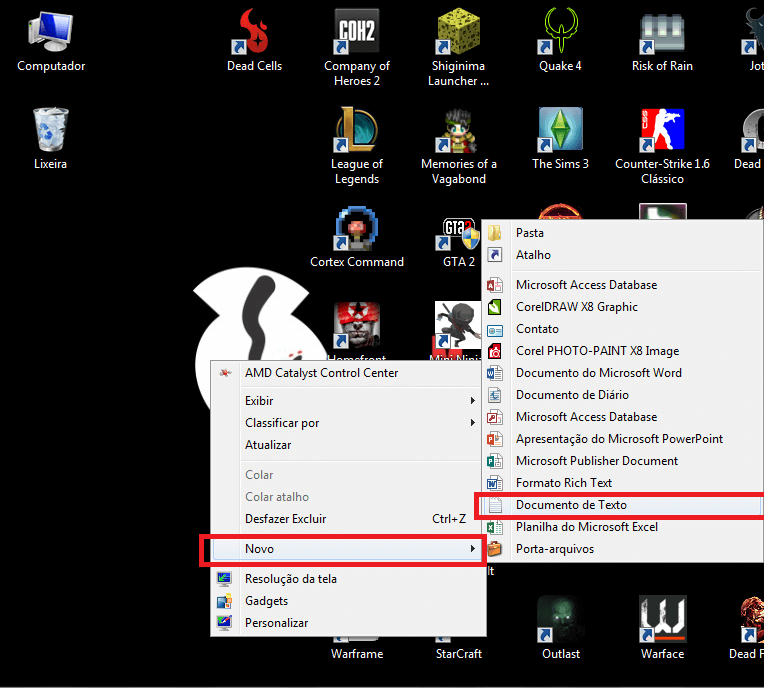Open Resolução da tela option
The image size is (764, 688).
[x=290, y=579]
